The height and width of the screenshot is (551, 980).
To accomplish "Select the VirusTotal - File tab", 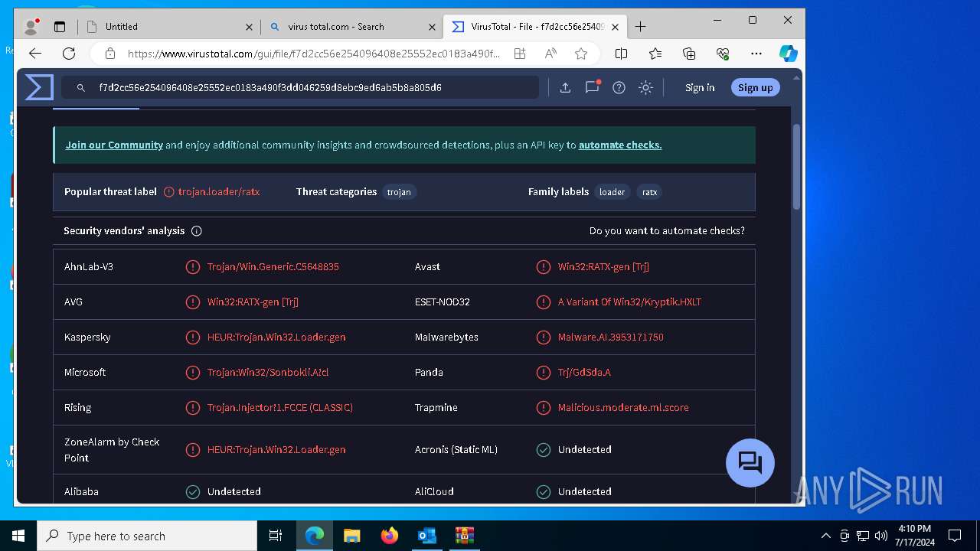I will click(535, 27).
